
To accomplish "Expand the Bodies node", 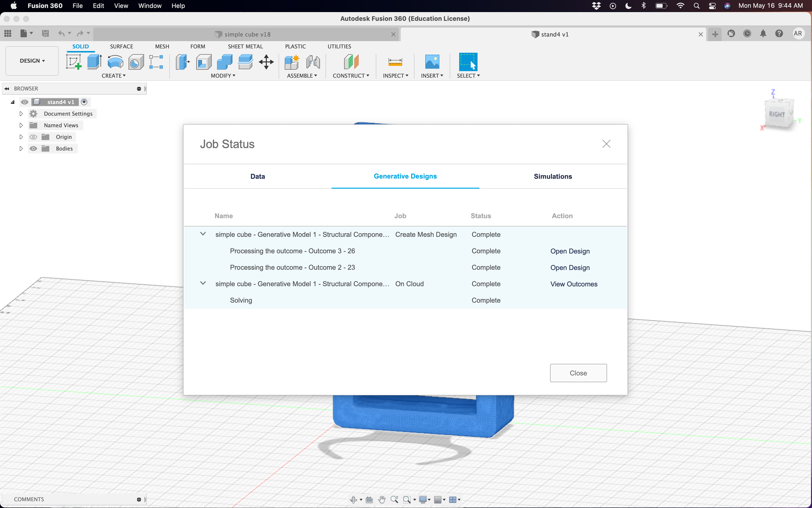I will point(21,149).
